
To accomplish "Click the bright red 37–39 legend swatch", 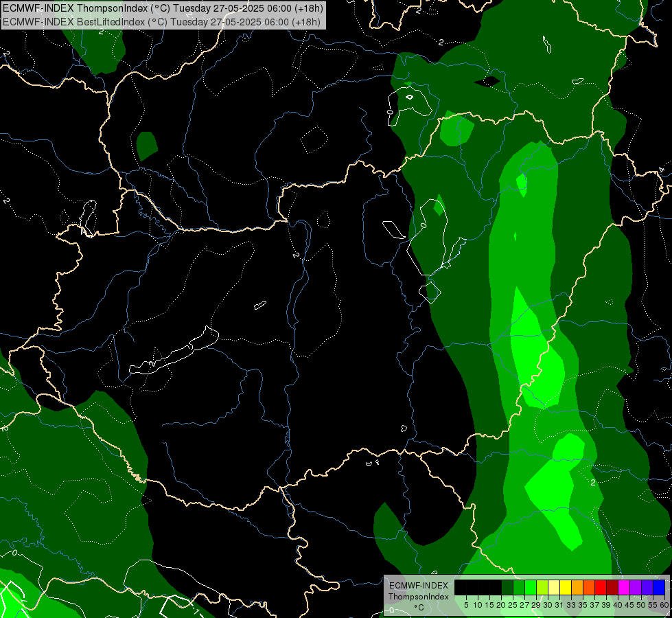I will pyautogui.click(x=601, y=587).
